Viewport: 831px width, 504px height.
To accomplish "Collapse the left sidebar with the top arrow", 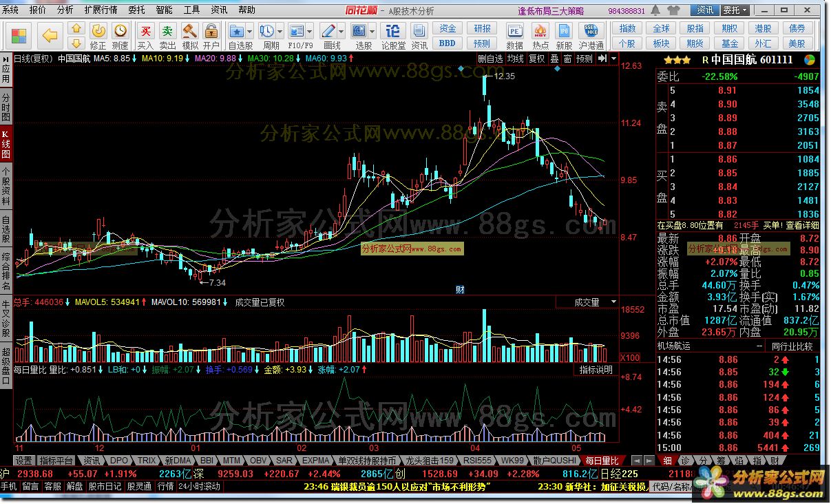I will [6, 59].
